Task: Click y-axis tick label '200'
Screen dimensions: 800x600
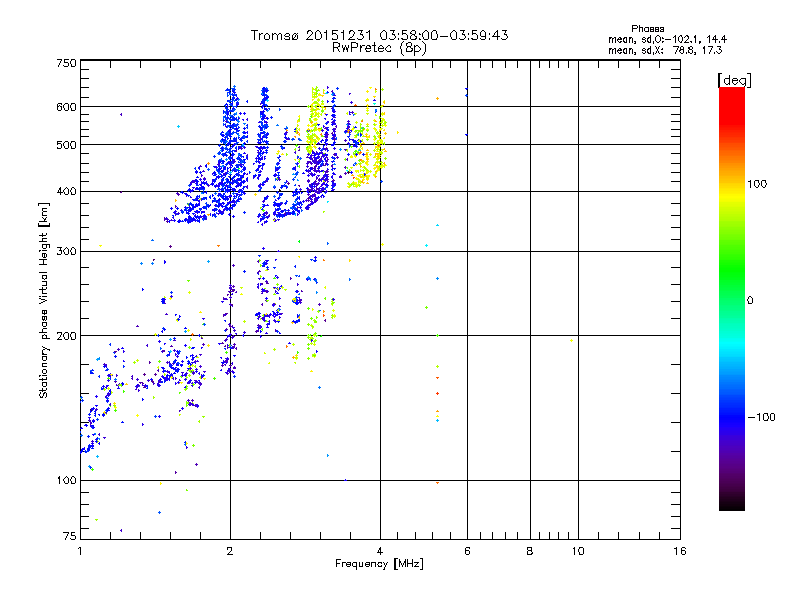Action: click(x=66, y=336)
